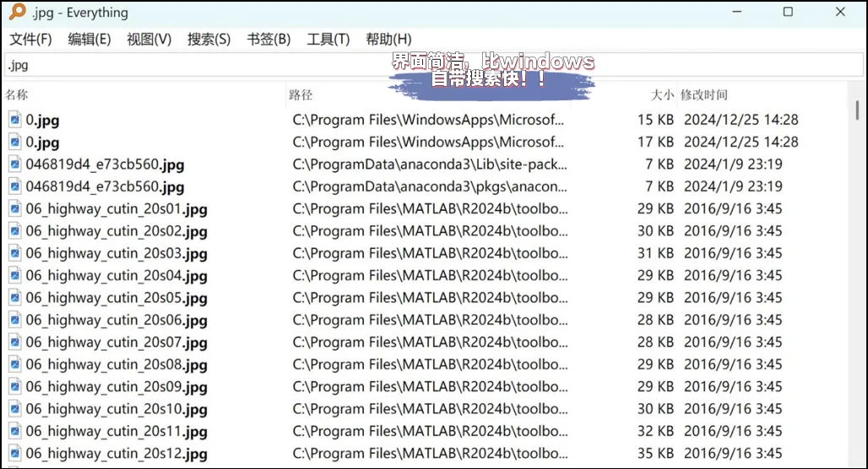
Task: Click the icon of 06_highway_cutin_20s11.jpg
Action: [x=15, y=431]
